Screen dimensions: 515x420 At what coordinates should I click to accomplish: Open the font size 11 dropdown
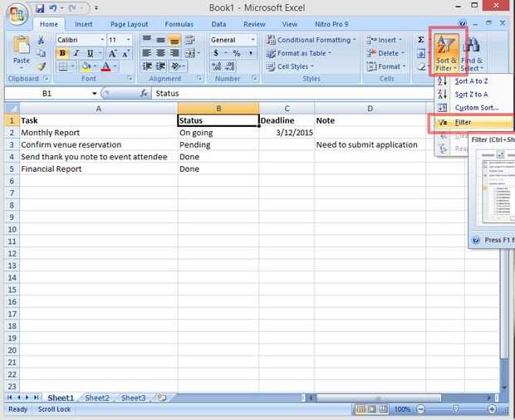(129, 40)
